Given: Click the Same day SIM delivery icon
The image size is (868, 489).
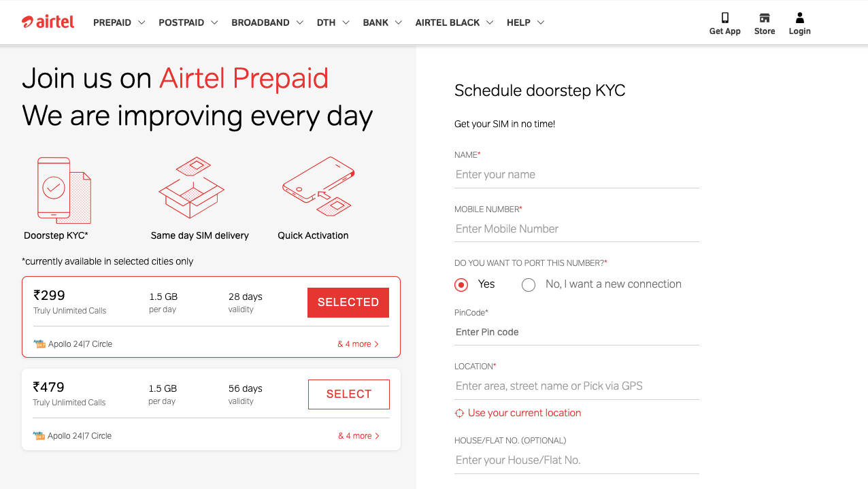Looking at the screenshot, I should (x=192, y=188).
